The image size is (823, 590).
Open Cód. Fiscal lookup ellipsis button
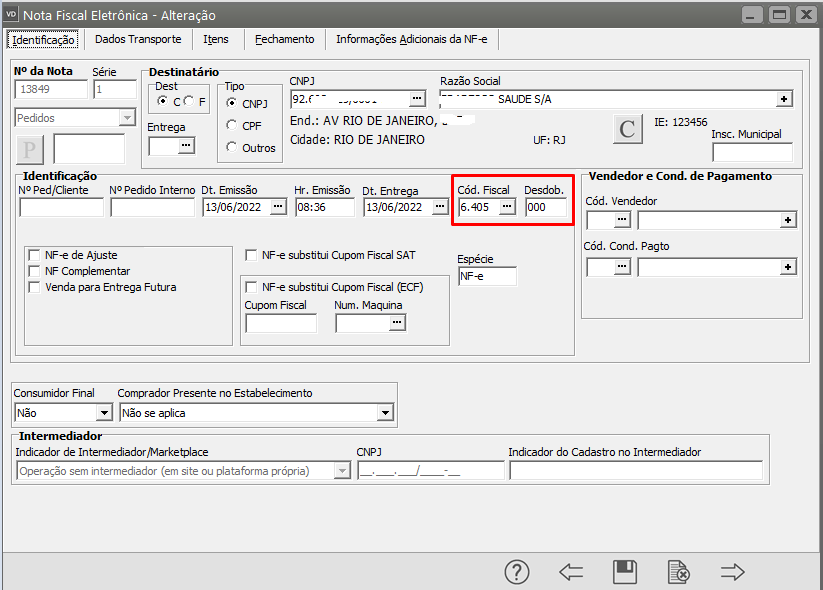pos(507,207)
